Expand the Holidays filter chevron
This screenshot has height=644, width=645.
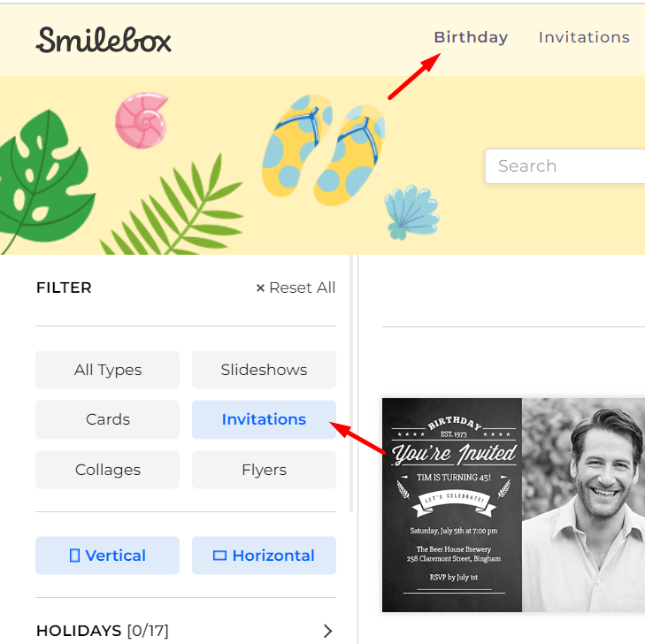327,631
